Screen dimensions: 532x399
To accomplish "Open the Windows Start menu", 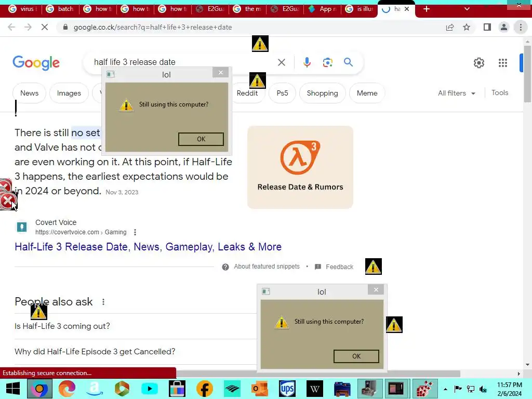I will click(x=13, y=389).
